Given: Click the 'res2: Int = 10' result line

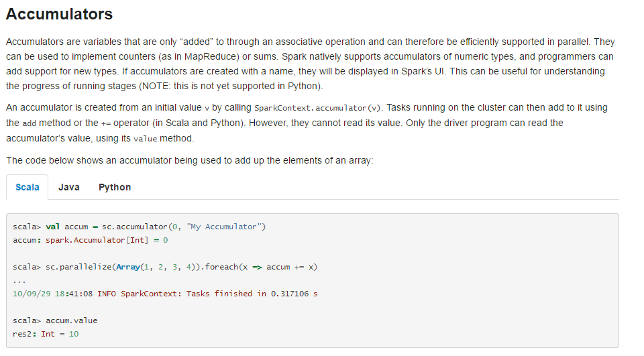Looking at the screenshot, I should coord(46,334).
